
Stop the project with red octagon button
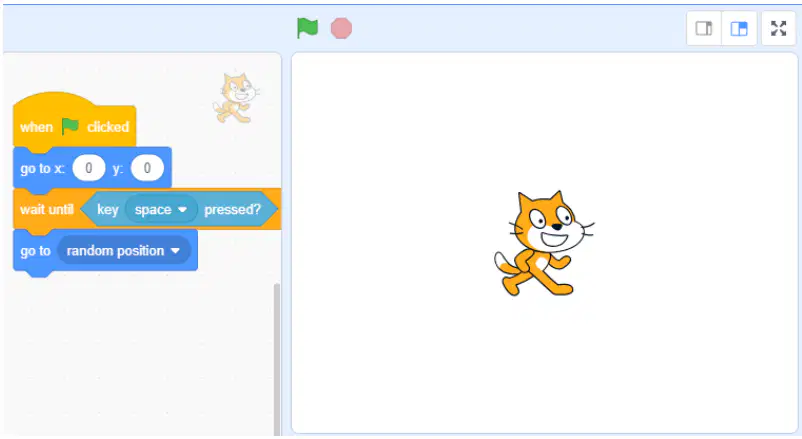[341, 28]
